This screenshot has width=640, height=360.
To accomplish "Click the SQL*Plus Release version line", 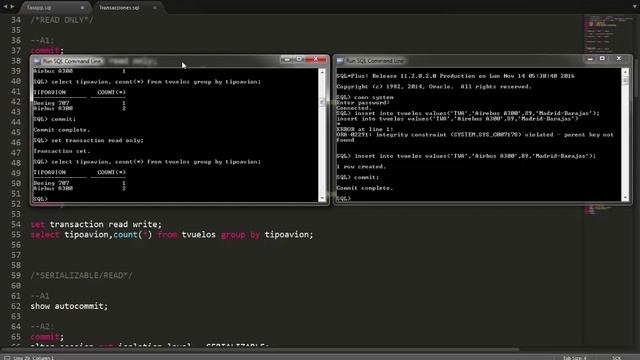I will (455, 76).
